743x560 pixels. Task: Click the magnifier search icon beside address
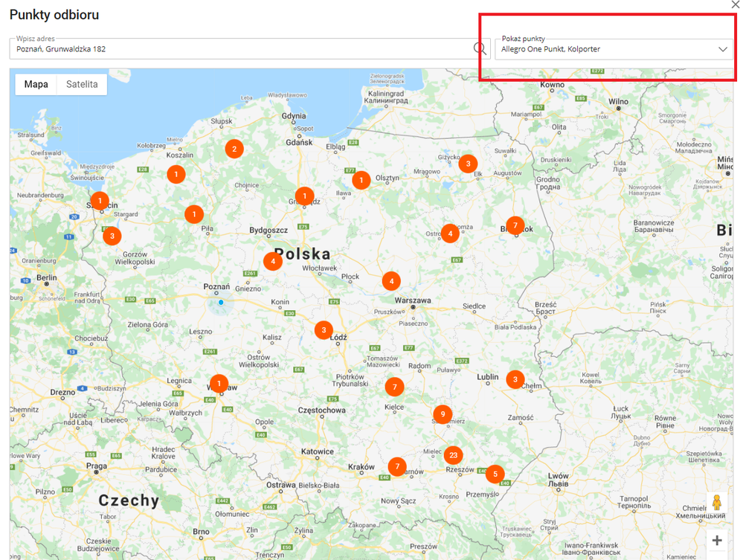[x=480, y=49]
